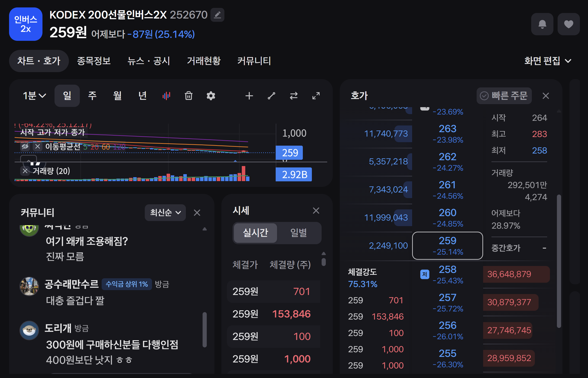This screenshot has width=588, height=378.
Task: Open stock compare with the arrows icon
Action: 294,96
